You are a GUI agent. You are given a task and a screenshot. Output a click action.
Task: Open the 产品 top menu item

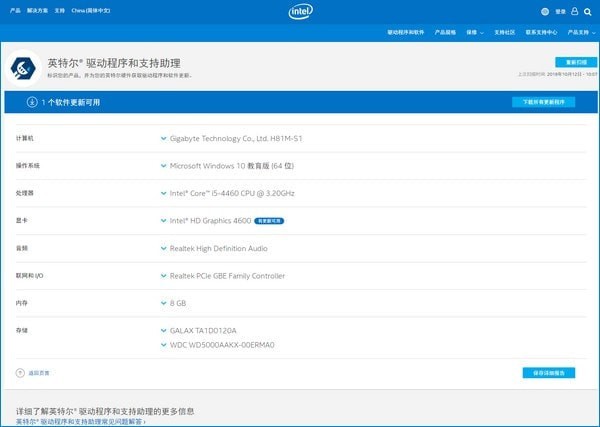tap(15, 11)
